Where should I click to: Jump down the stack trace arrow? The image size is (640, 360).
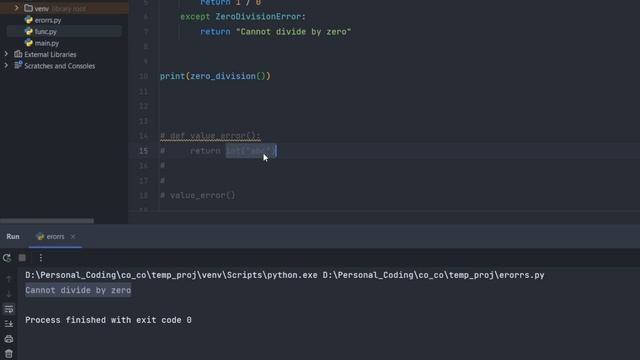pyautogui.click(x=9, y=294)
